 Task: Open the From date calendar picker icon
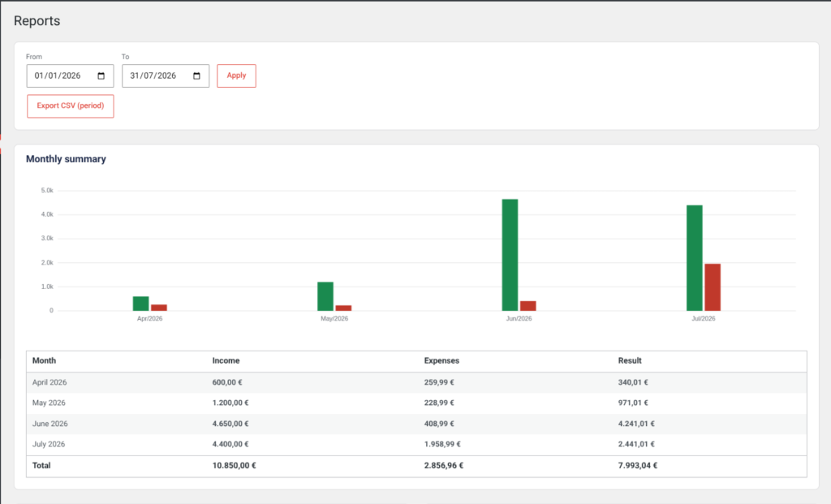[101, 75]
